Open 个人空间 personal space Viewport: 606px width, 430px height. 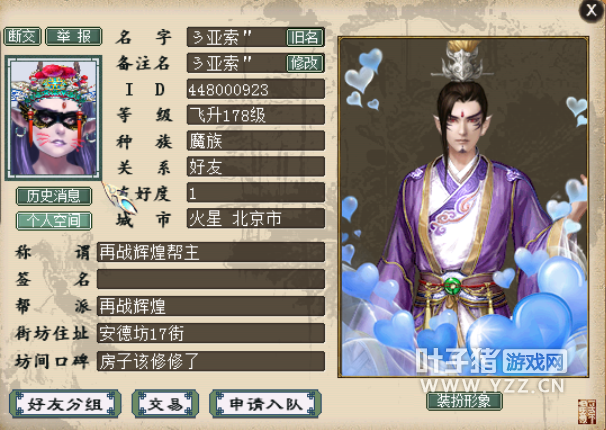(x=54, y=221)
